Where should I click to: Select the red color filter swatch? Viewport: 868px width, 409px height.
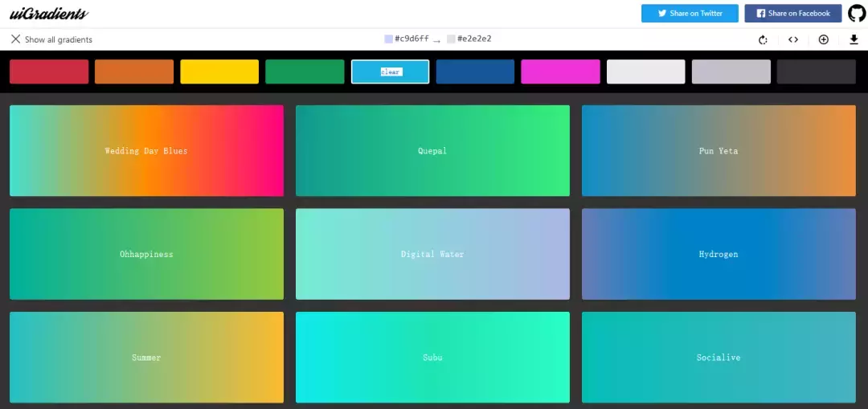tap(49, 72)
